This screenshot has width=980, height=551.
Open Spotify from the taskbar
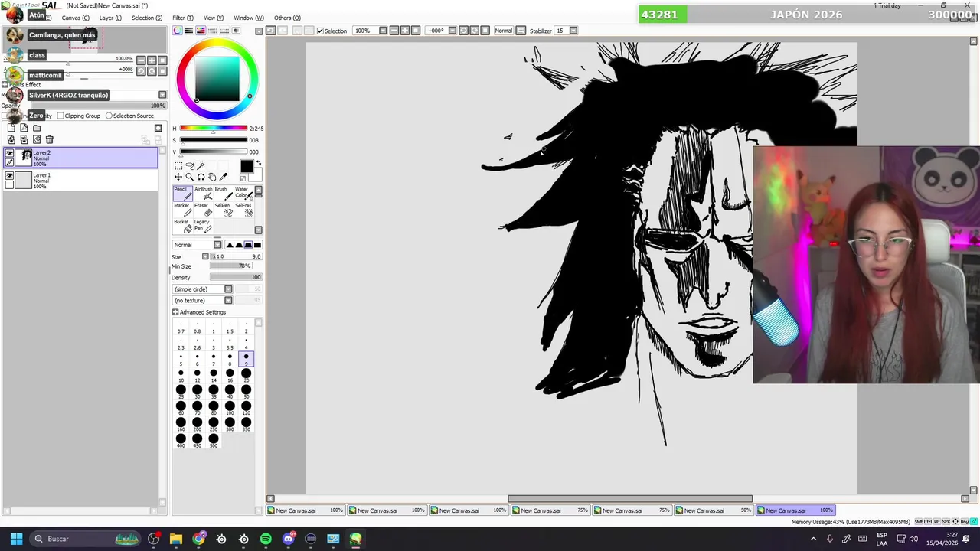tap(266, 539)
